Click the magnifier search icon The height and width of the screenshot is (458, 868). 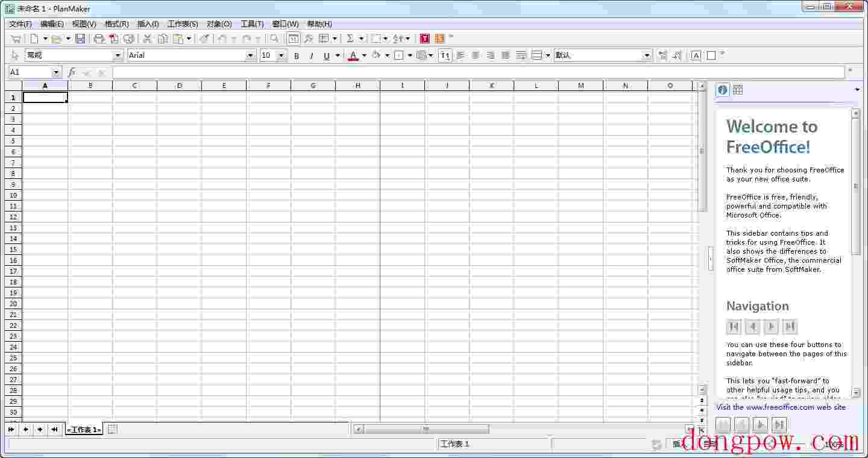click(274, 39)
